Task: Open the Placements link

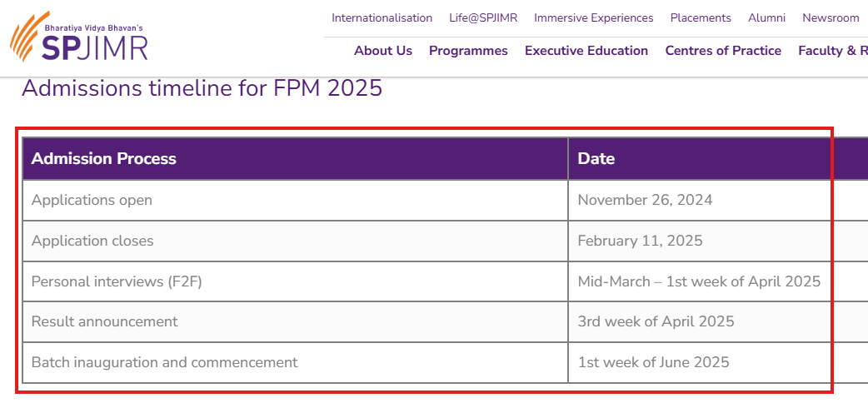Action: pyautogui.click(x=701, y=17)
